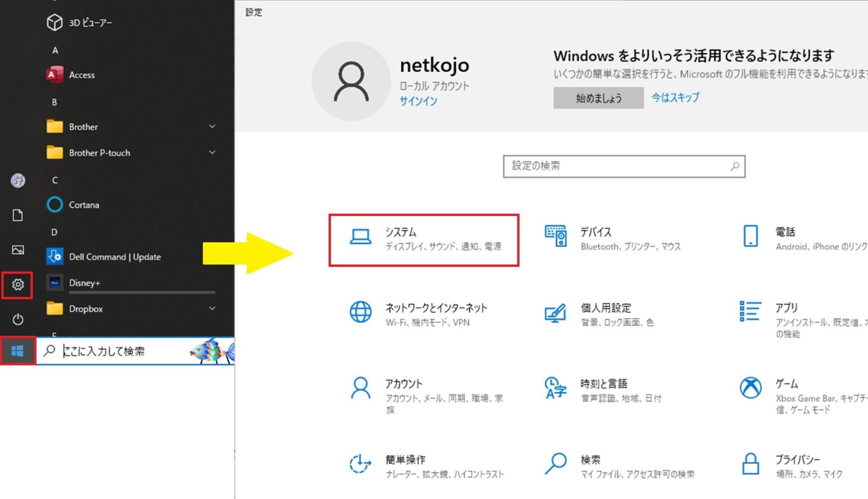Expand the Dropbox folder in Start menu

coord(212,309)
